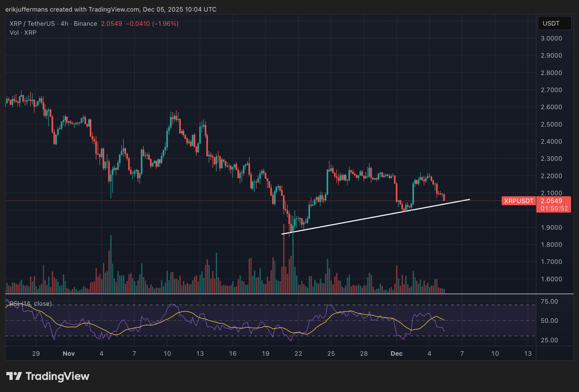Click the TradingView wordmark text
The image size is (579, 392).
pyautogui.click(x=57, y=376)
